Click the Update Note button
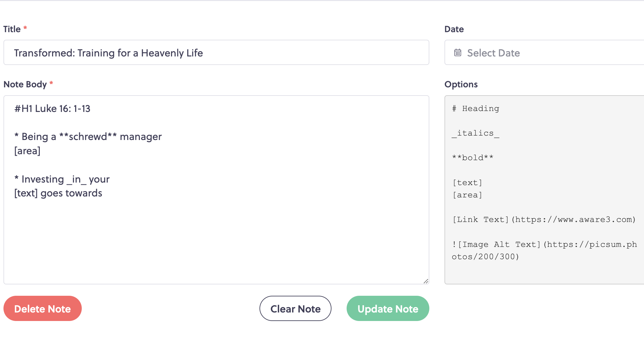This screenshot has width=644, height=350. click(x=388, y=308)
